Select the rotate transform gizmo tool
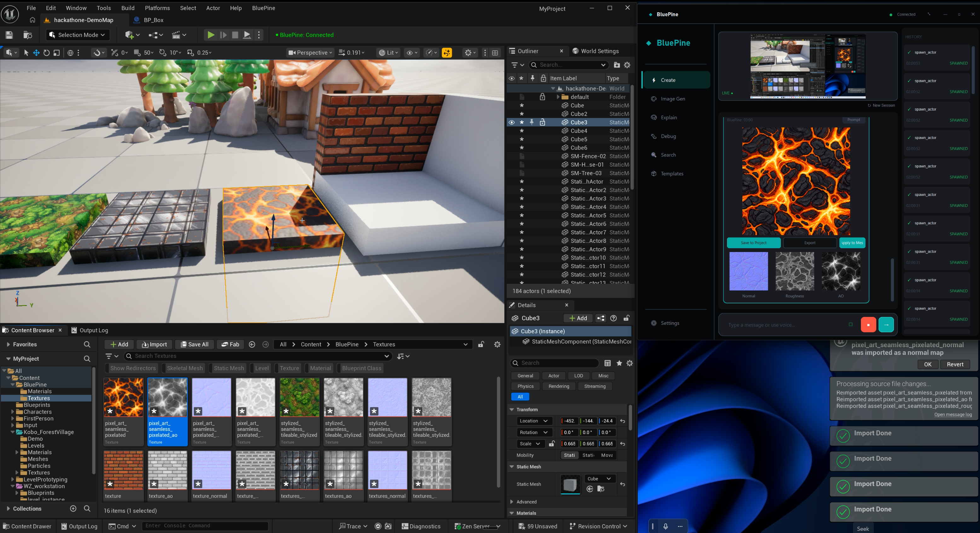 click(x=46, y=53)
